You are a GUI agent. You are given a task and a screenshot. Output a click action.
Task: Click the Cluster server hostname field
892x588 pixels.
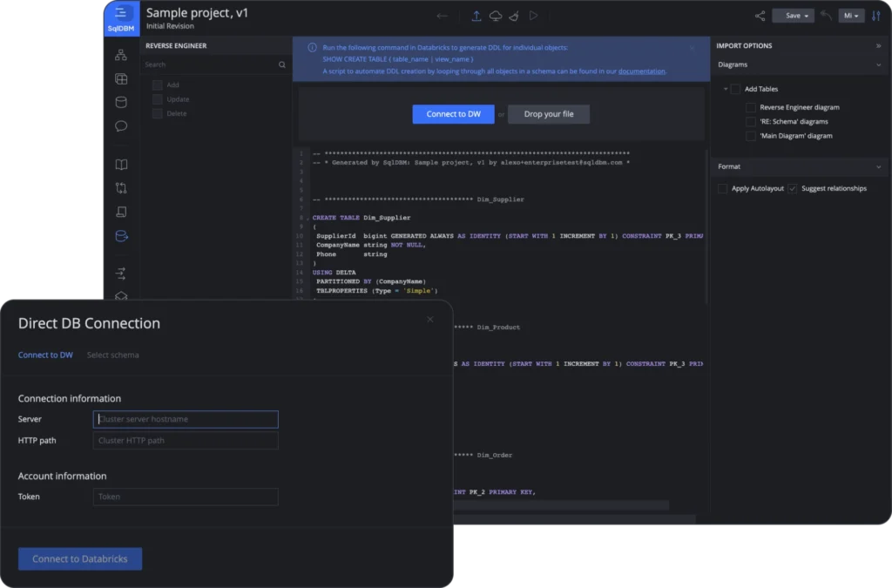coord(186,419)
